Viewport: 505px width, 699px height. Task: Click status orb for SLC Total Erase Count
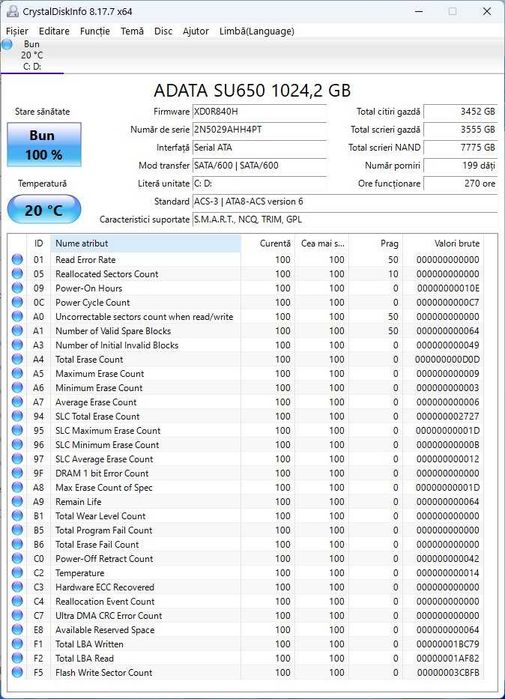(x=17, y=416)
